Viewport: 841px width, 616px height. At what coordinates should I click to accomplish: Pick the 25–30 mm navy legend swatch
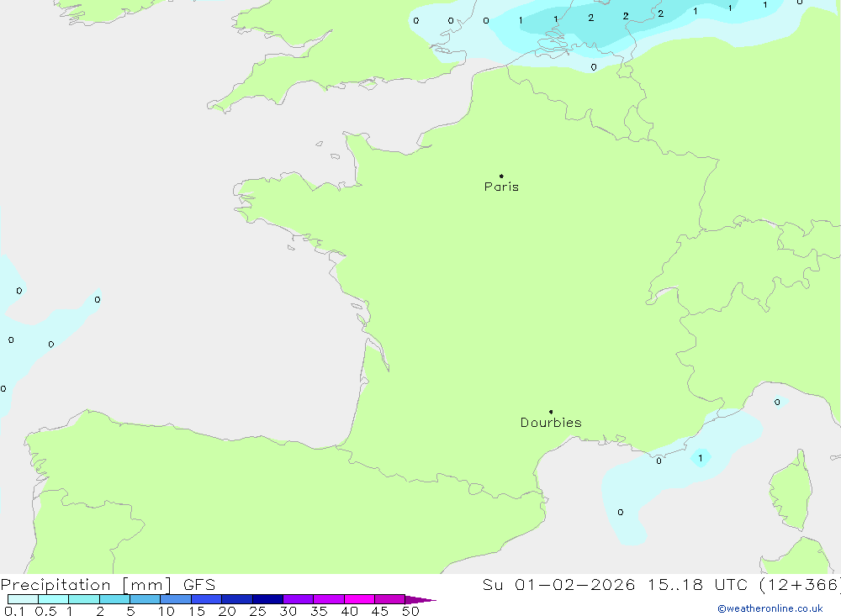pyautogui.click(x=267, y=599)
